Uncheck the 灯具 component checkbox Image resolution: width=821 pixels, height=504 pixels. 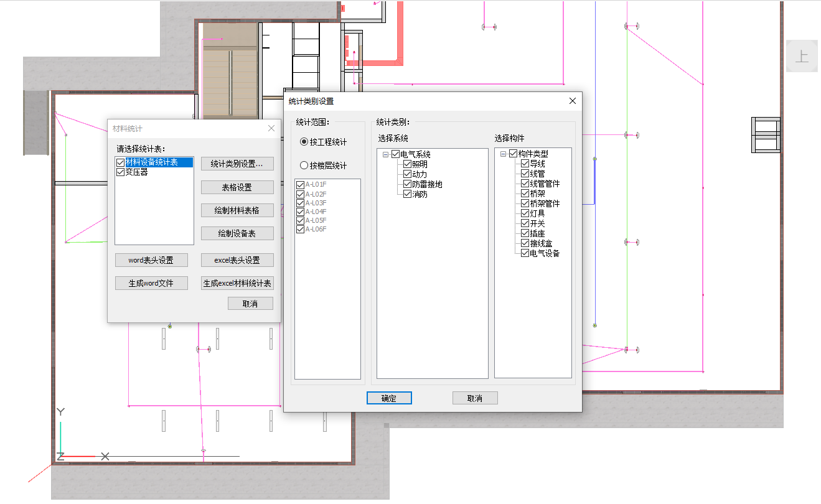point(525,213)
